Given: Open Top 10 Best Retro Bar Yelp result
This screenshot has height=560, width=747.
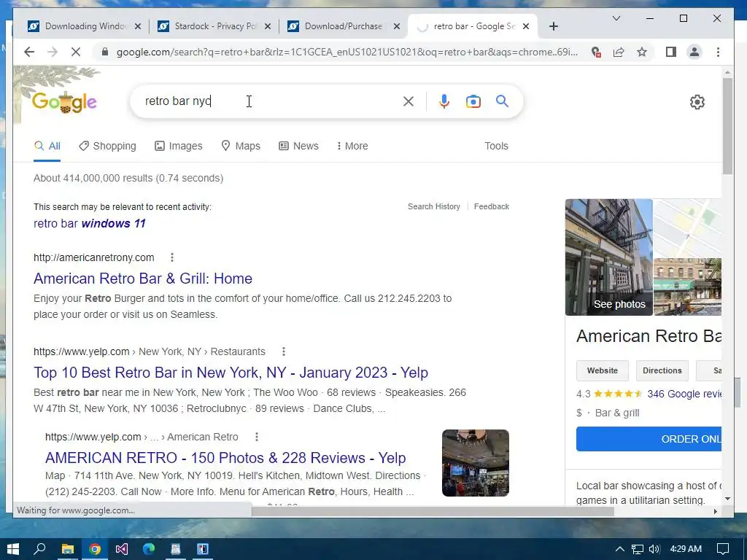Looking at the screenshot, I should click(x=231, y=373).
